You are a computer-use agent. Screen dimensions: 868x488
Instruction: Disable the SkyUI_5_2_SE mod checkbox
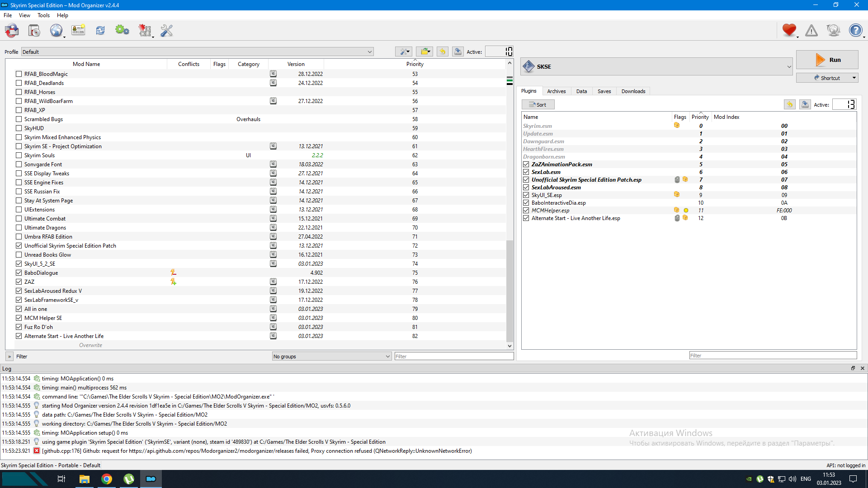click(x=19, y=264)
